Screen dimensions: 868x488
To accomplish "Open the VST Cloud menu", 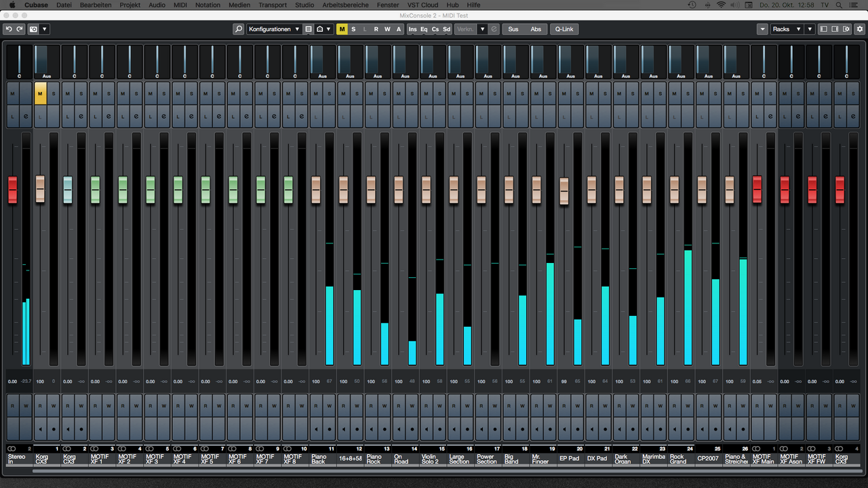I will tap(422, 5).
